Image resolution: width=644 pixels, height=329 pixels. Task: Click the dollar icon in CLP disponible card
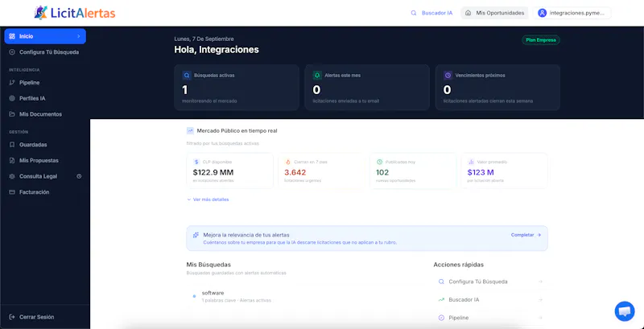tap(196, 162)
